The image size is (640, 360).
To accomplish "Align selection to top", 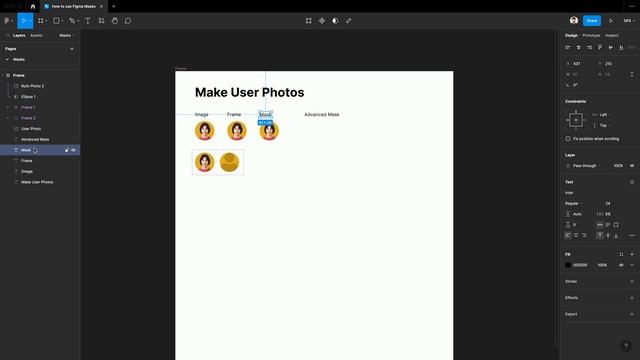I will 600,47.
